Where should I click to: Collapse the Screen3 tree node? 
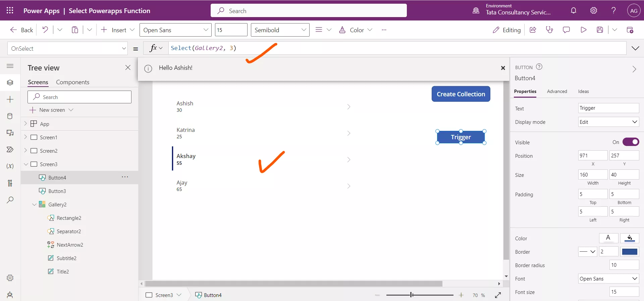click(x=26, y=164)
